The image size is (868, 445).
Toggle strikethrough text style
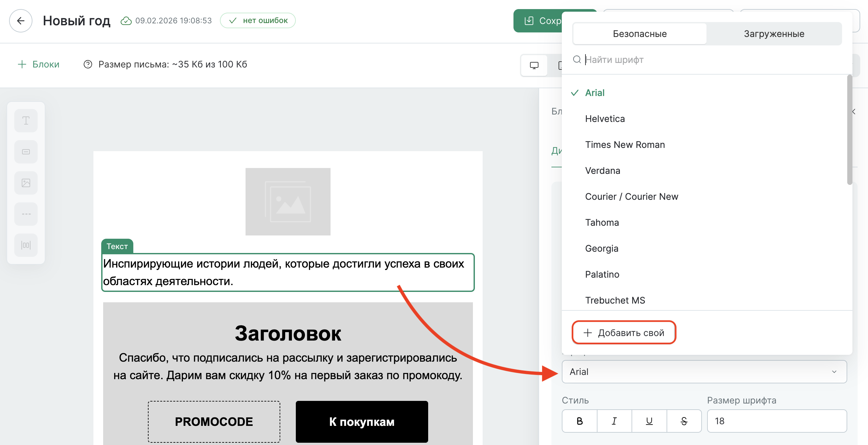point(684,421)
